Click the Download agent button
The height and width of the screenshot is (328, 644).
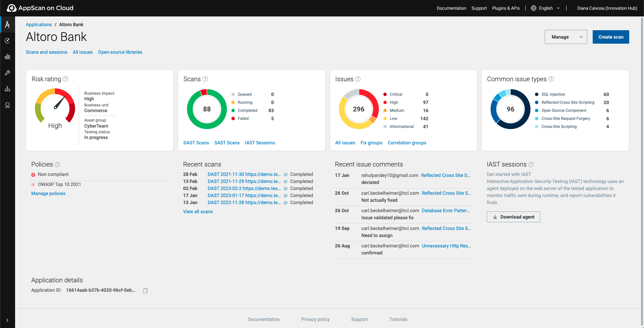(x=513, y=217)
